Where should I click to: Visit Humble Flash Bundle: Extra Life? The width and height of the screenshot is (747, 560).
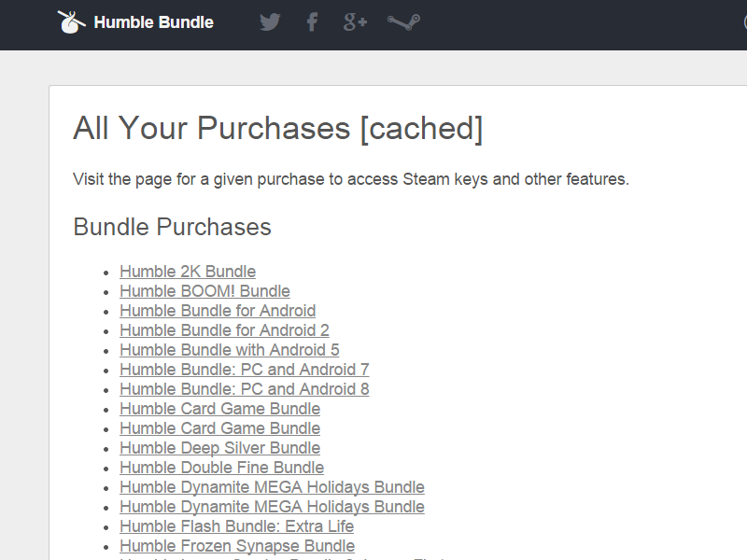pos(237,526)
